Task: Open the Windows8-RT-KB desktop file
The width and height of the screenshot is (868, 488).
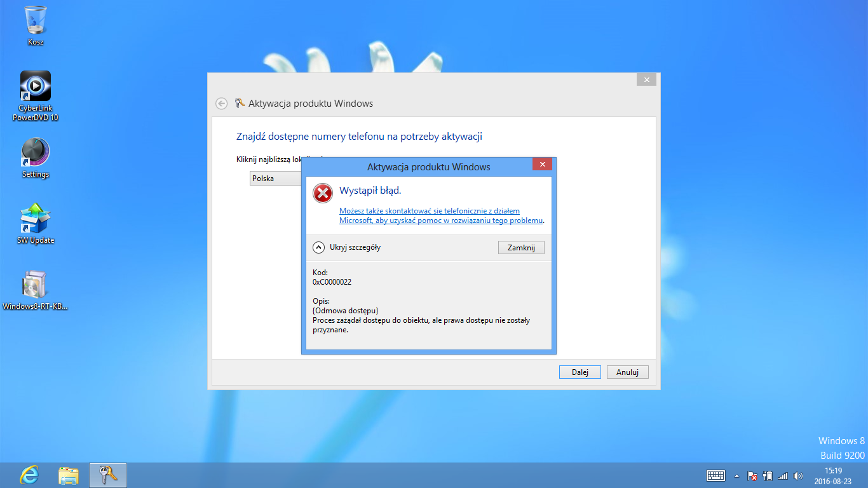Action: click(x=36, y=290)
